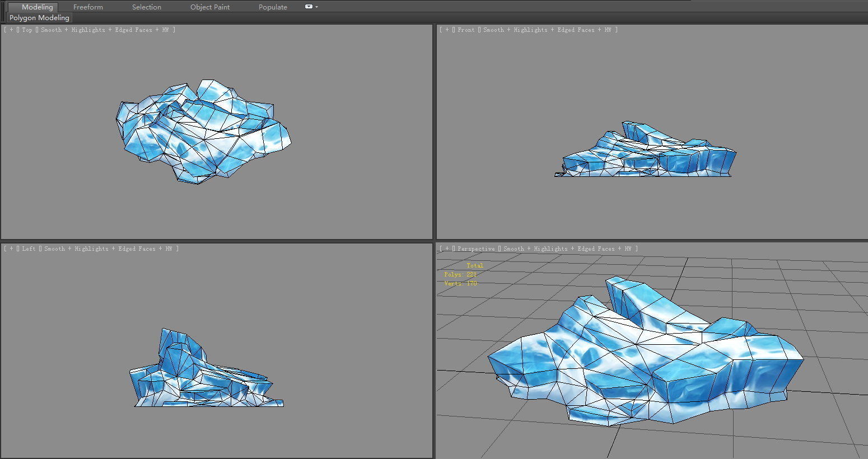Open the Front viewport shading label menu
The height and width of the screenshot is (459, 868).
pyautogui.click(x=547, y=30)
